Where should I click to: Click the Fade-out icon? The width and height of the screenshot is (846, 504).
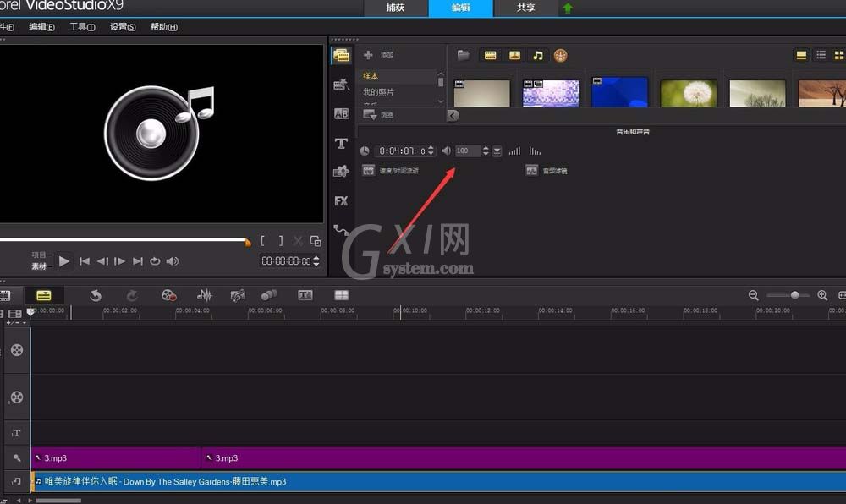[x=535, y=151]
